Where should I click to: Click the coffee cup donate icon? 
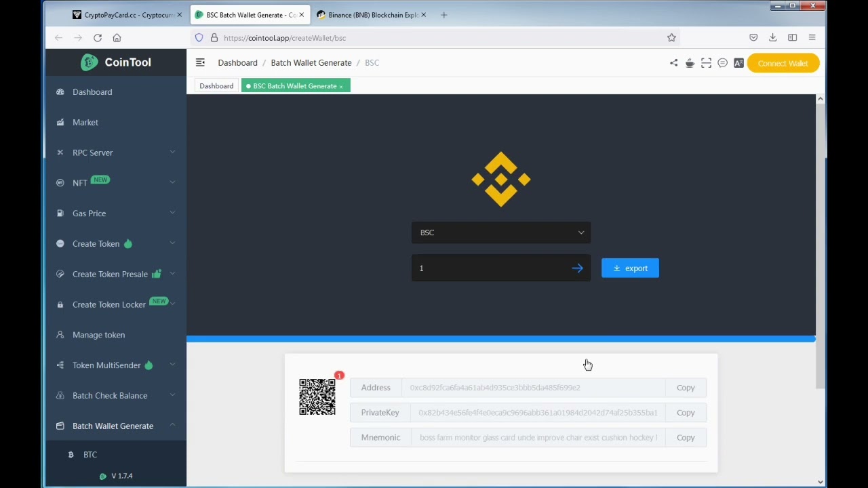pyautogui.click(x=690, y=63)
